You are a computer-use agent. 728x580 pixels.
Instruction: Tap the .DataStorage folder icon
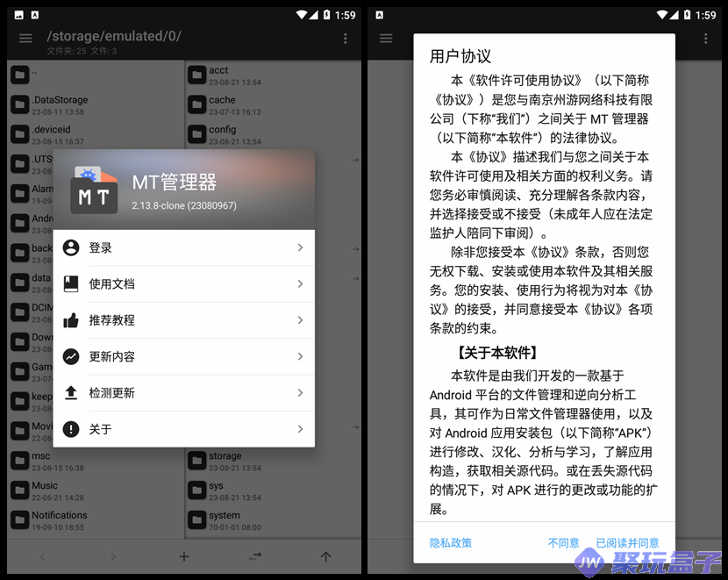click(19, 104)
